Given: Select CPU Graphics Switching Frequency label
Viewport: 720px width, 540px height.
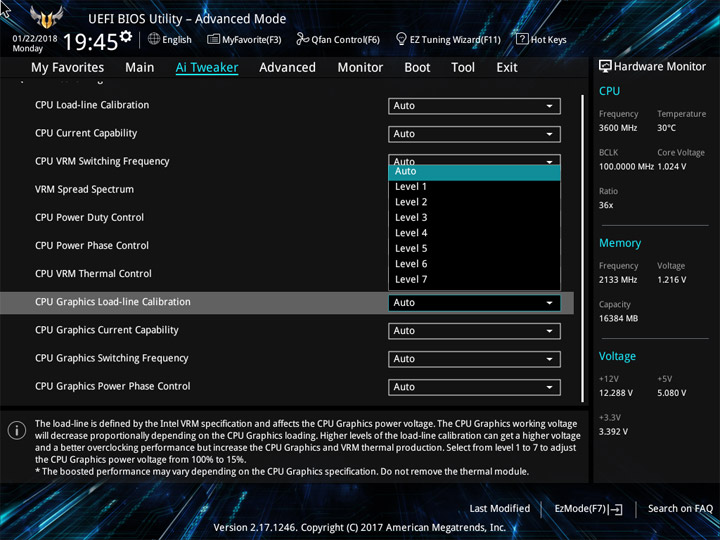Looking at the screenshot, I should 112,358.
